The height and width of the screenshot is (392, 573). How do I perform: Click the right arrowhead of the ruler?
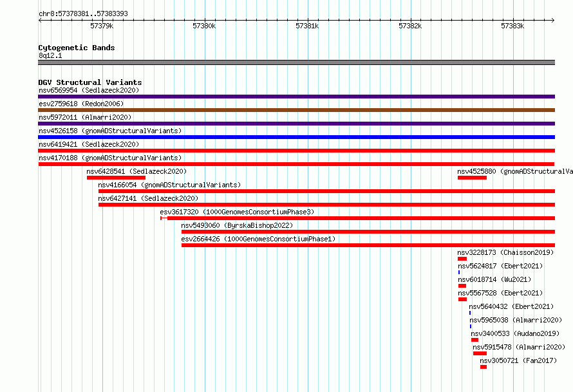[553, 21]
